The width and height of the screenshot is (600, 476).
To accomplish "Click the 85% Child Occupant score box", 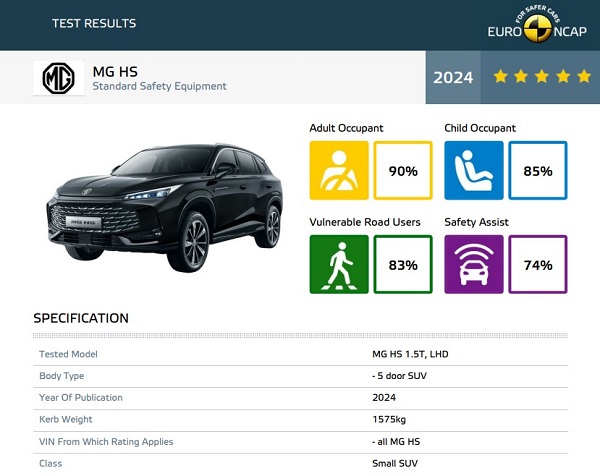I will click(x=538, y=171).
